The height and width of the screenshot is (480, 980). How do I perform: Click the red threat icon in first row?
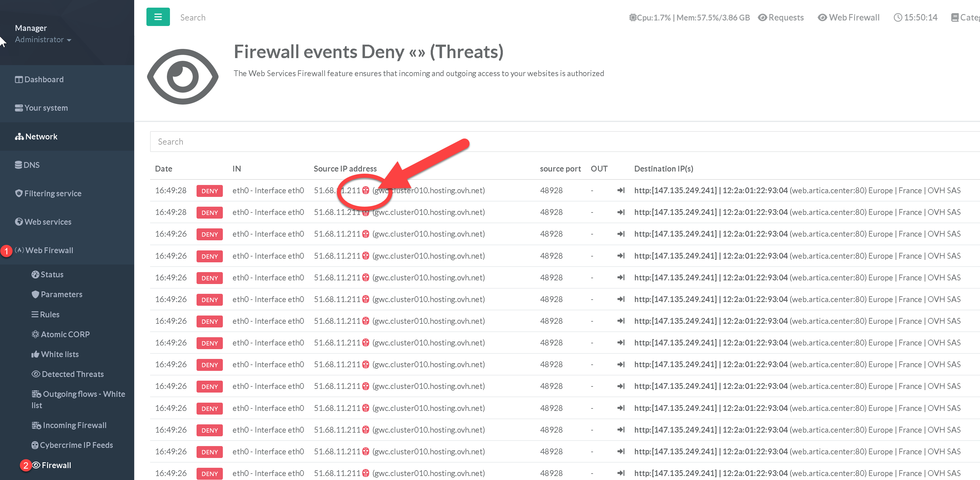(x=366, y=190)
